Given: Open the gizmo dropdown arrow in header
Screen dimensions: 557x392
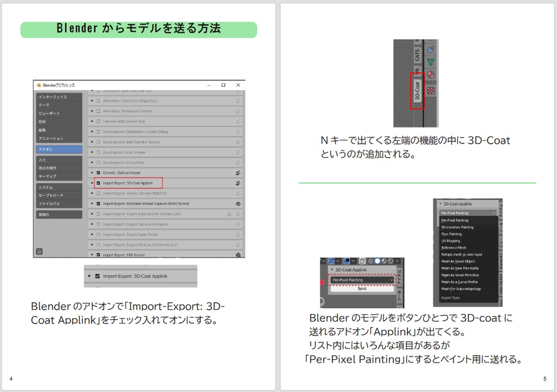Looking at the screenshot, I should coord(338,261).
